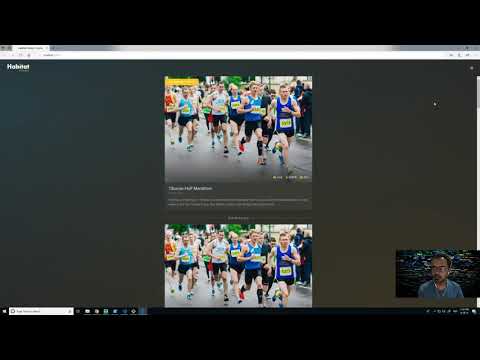Close the active browser tab
The width and height of the screenshot is (480, 360).
point(47,48)
